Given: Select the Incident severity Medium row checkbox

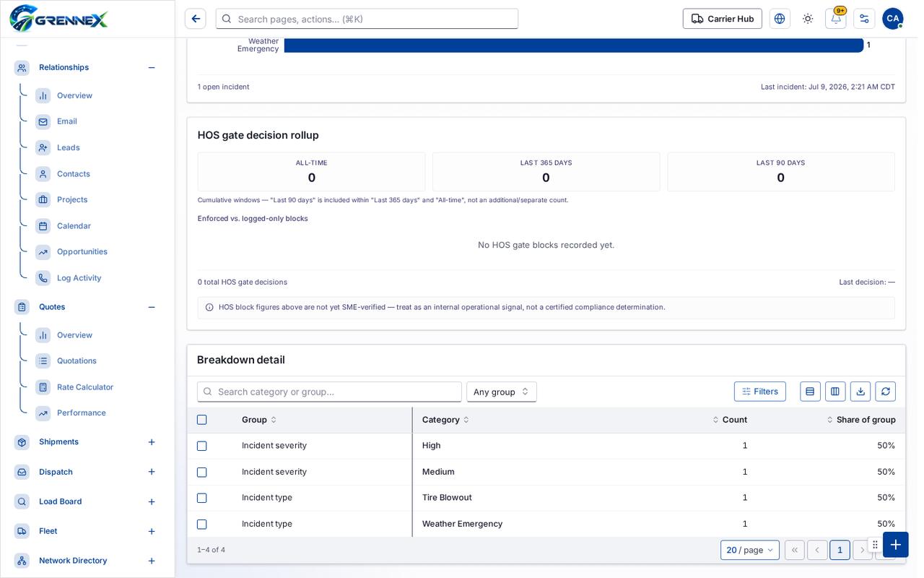Looking at the screenshot, I should click(202, 472).
